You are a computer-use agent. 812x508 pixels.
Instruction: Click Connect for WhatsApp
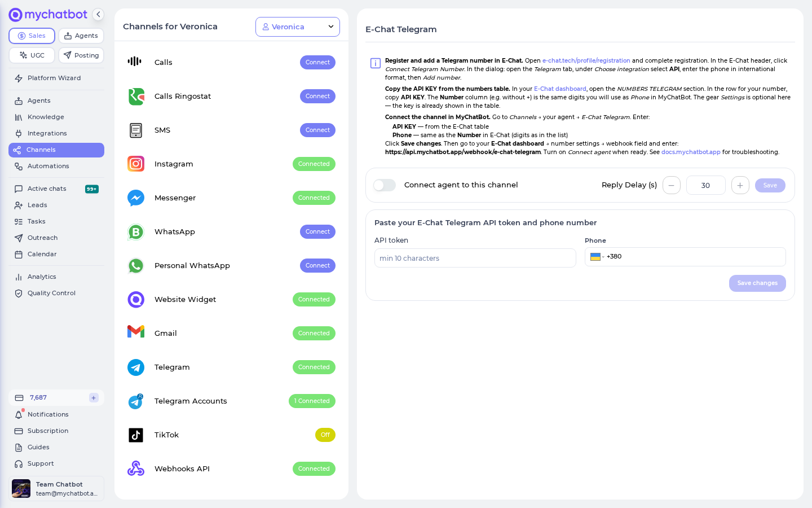point(317,231)
